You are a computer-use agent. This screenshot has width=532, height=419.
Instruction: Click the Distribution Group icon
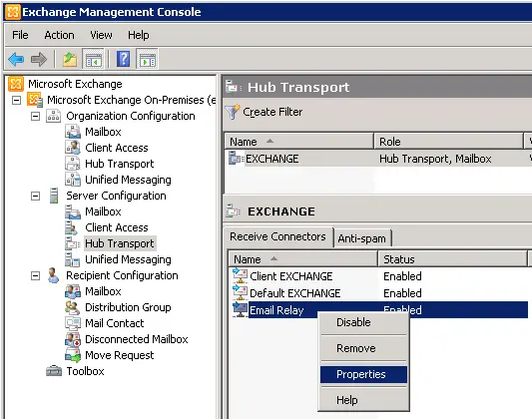pos(72,307)
